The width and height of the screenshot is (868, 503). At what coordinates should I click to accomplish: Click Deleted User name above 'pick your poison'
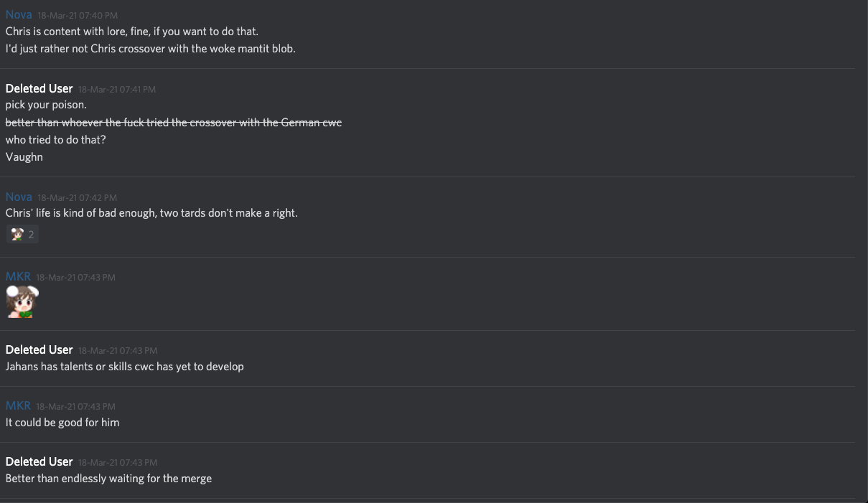pyautogui.click(x=39, y=88)
